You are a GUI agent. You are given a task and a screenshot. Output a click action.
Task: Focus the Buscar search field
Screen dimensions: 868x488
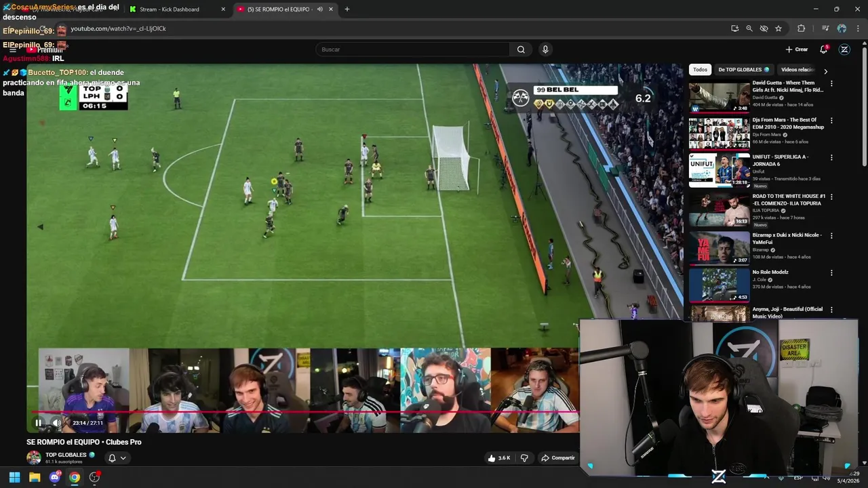pos(412,49)
